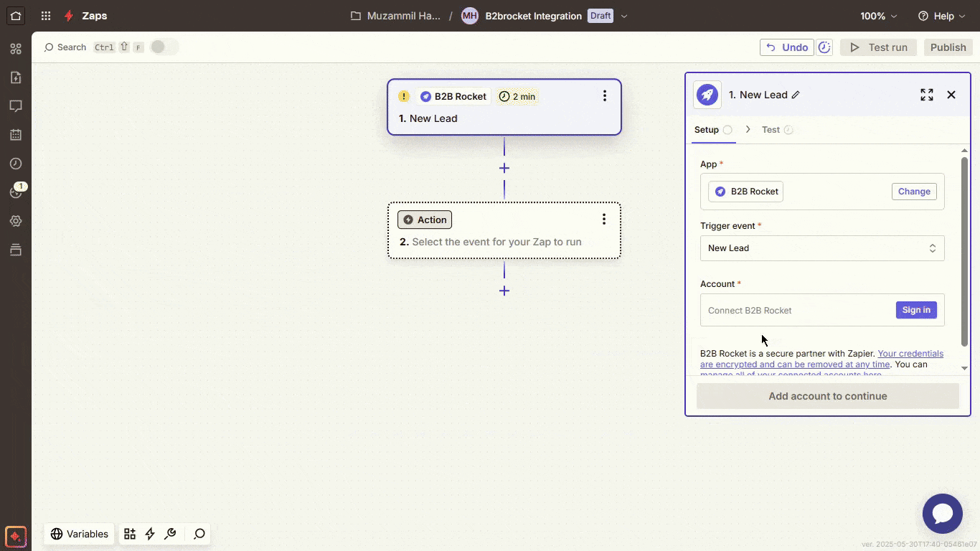Viewport: 980px width, 551px height.
Task: Click pencil icon to rename New Lead step
Action: pyautogui.click(x=796, y=95)
